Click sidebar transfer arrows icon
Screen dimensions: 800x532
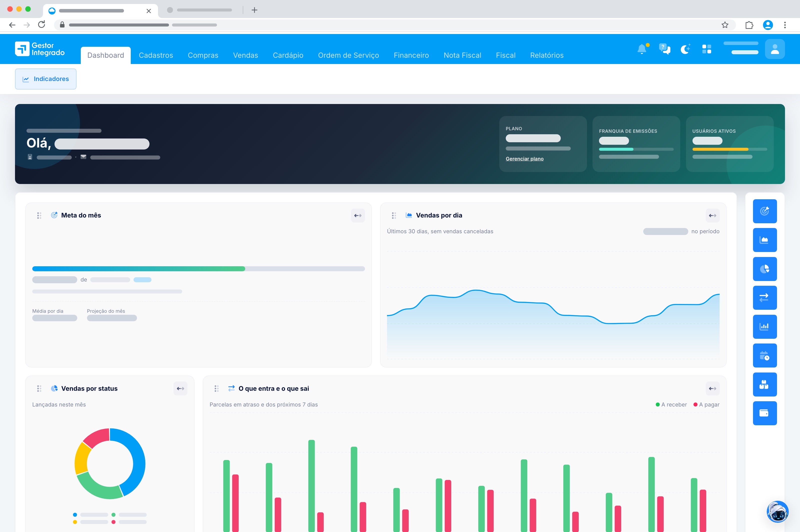point(764,297)
